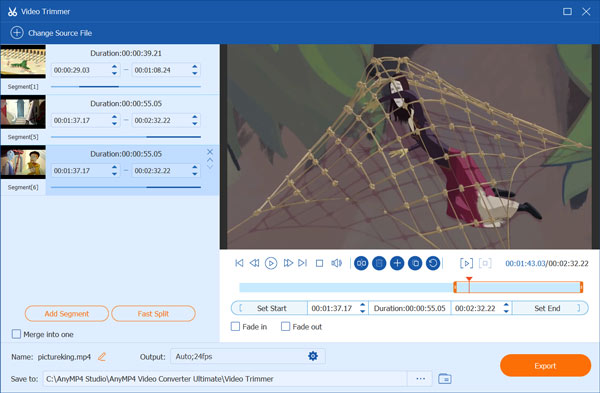The width and height of the screenshot is (600, 393).
Task: Select Segment[5] thumbnail
Action: pos(23,112)
